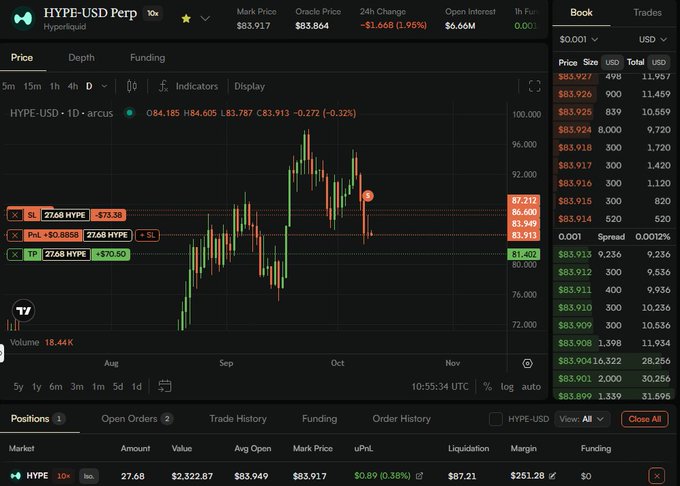The height and width of the screenshot is (486, 680).
Task: Switch to the Price tab
Action: click(22, 58)
